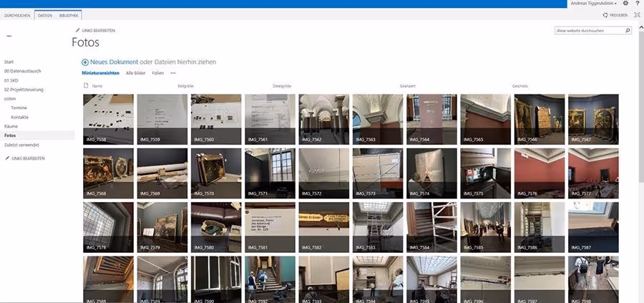The width and height of the screenshot is (644, 303).
Task: Open Termine in sidebar
Action: point(19,107)
